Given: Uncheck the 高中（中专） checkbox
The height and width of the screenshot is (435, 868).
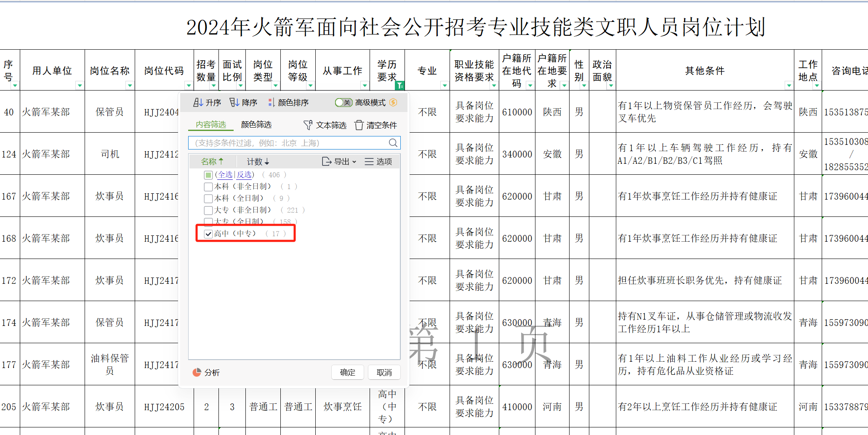Looking at the screenshot, I should (x=208, y=234).
